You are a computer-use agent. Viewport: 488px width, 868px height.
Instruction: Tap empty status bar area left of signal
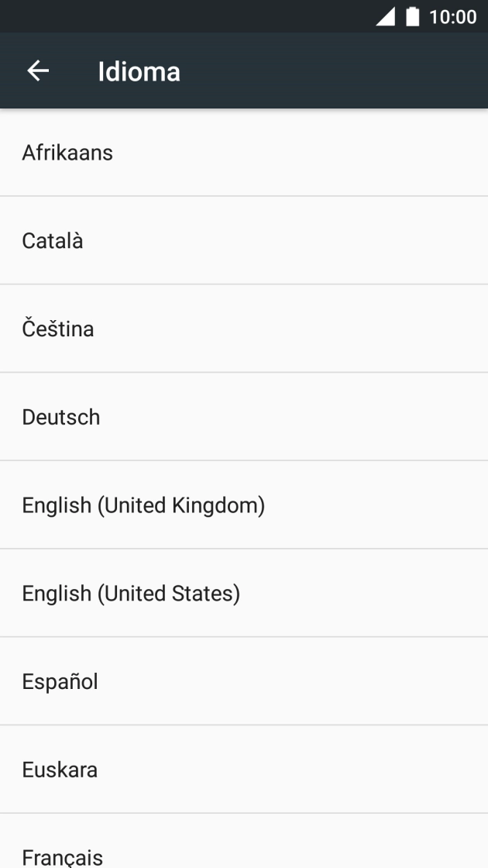pyautogui.click(x=186, y=16)
